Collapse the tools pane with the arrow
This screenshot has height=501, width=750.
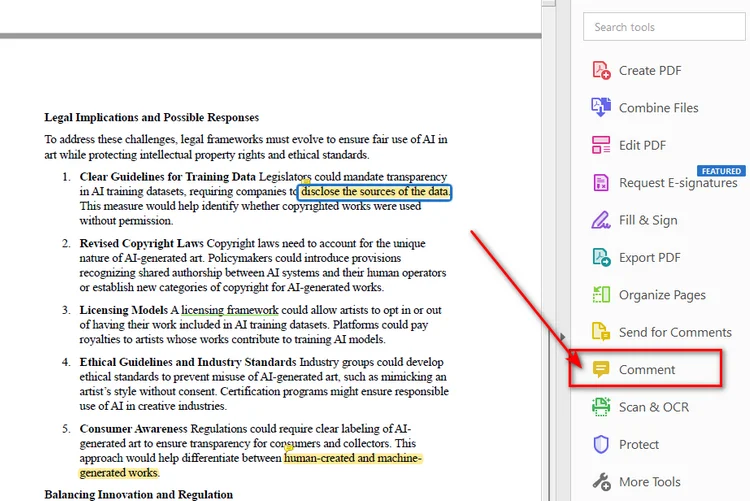tap(563, 337)
